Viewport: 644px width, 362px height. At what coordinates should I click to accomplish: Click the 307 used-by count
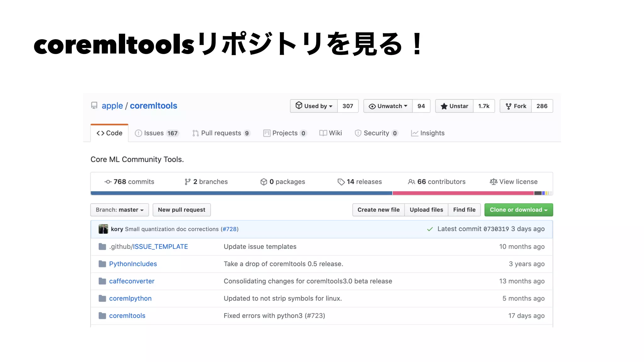click(x=348, y=106)
